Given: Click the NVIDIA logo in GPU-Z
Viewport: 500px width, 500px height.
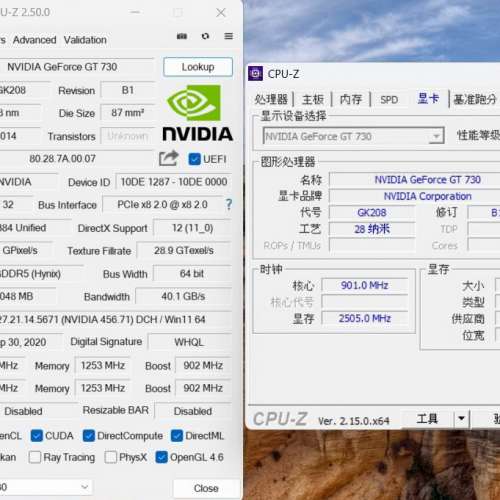Looking at the screenshot, I should click(x=197, y=113).
